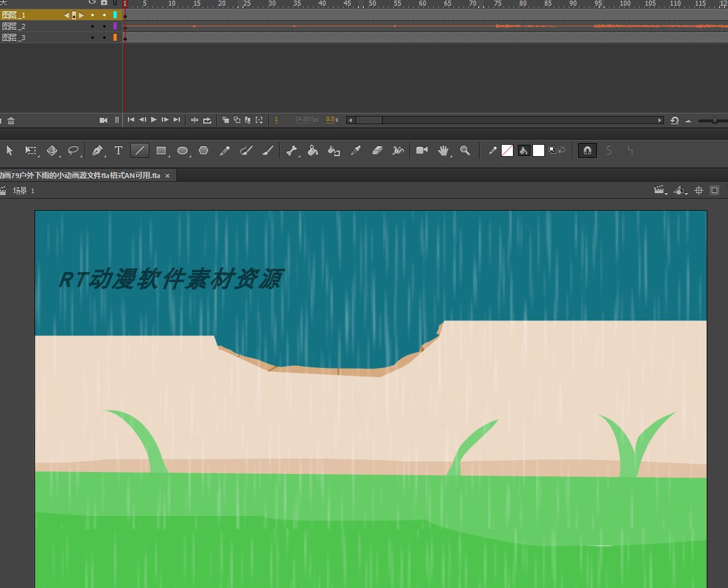Go to first frame button
Image resolution: width=728 pixels, height=588 pixels.
(131, 120)
